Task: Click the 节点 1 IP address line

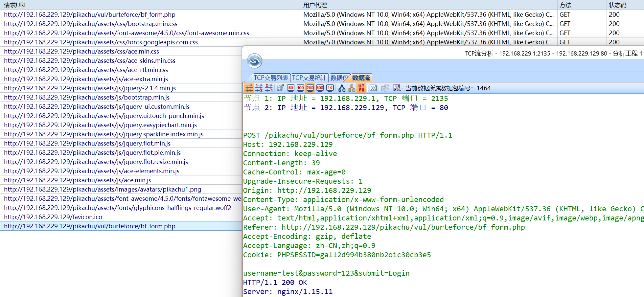Action: pos(346,99)
